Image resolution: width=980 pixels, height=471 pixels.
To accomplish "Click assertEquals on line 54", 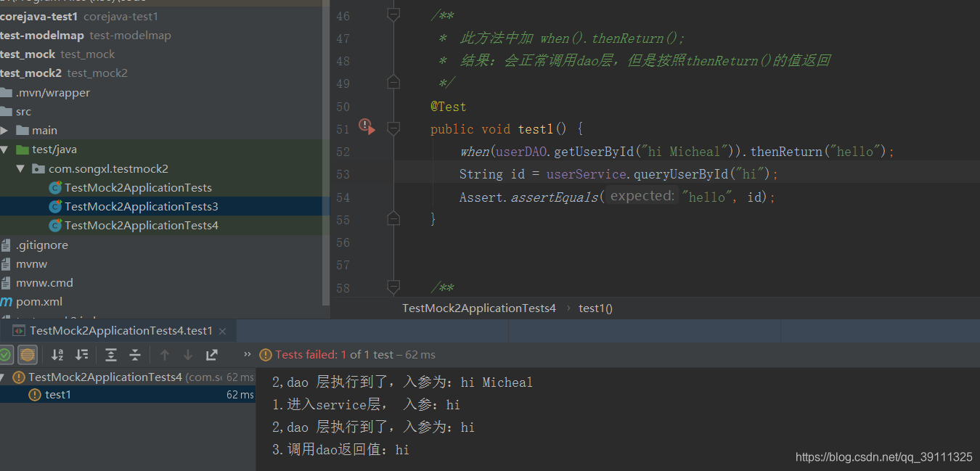I will click(x=555, y=197).
